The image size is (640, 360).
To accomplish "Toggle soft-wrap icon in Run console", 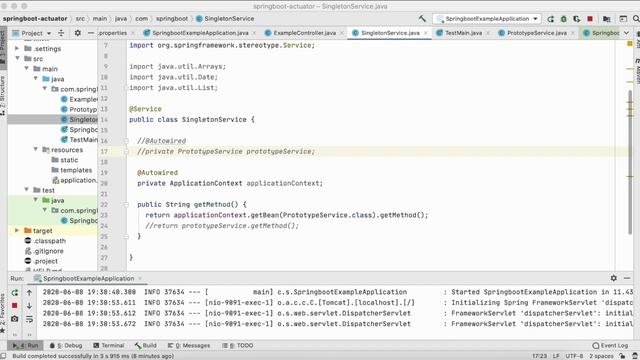I will click(x=29, y=319).
